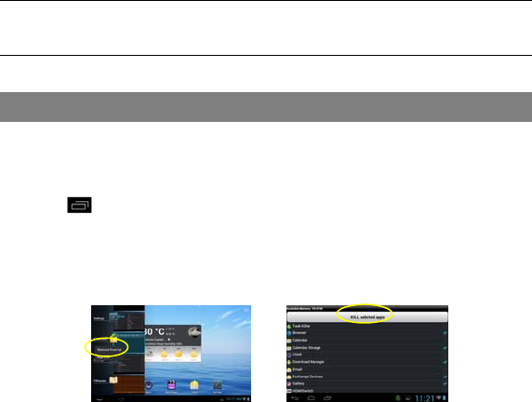Screen dimensions: 532x402
Task: Open the yellow envelope dock icon
Action: [x=194, y=385]
